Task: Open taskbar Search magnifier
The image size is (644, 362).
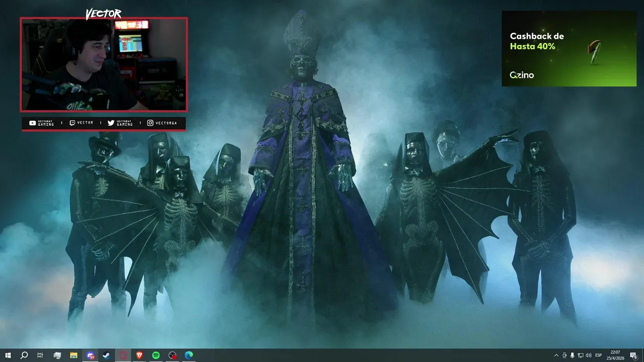Action: pos(24,355)
